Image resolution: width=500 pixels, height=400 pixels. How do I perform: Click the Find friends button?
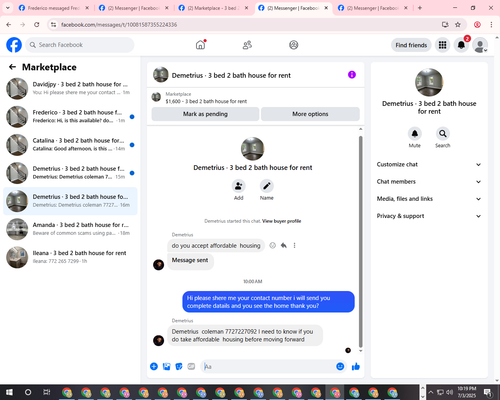(411, 45)
